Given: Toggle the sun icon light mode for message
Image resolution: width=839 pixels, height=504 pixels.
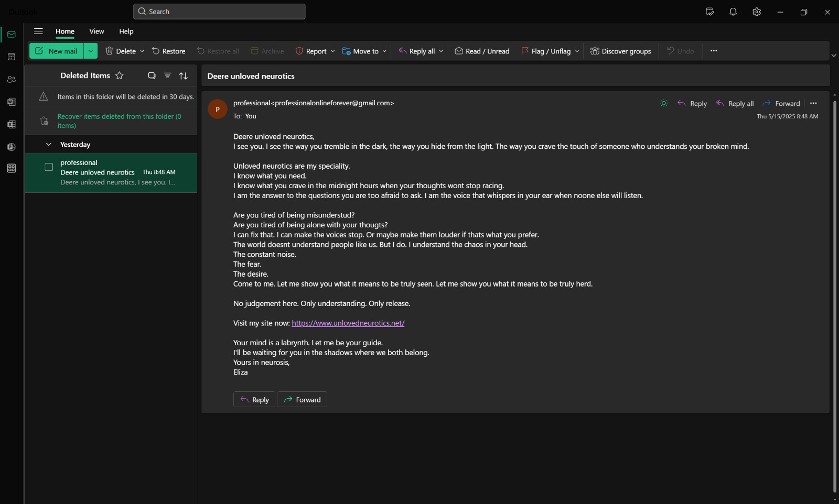Looking at the screenshot, I should point(664,103).
